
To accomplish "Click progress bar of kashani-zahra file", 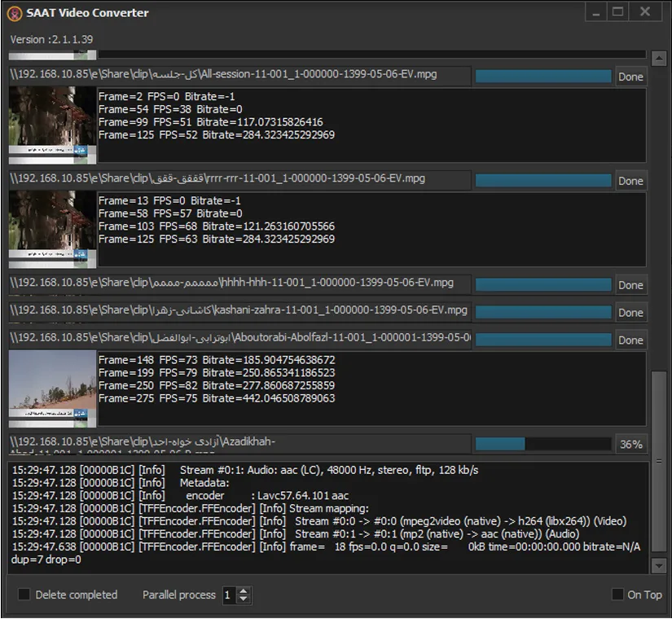I will click(543, 313).
